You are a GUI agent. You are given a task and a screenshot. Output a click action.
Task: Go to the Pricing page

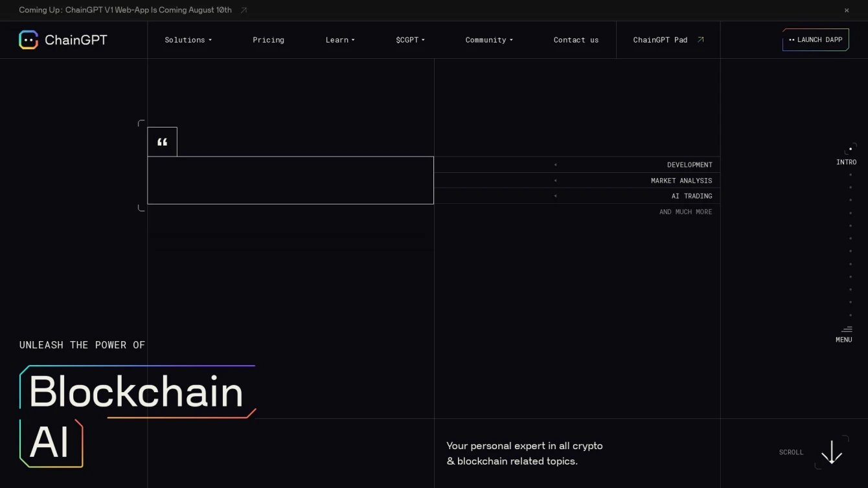coord(268,40)
